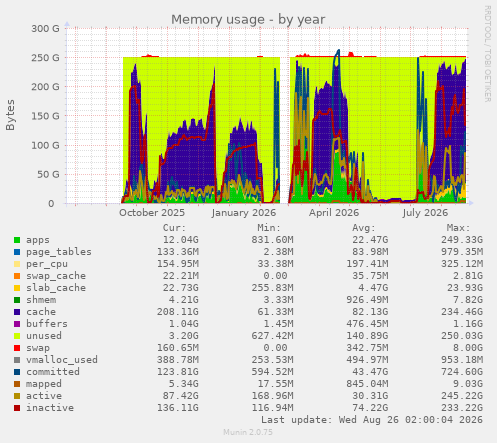The height and width of the screenshot is (443, 497).
Task: Click the 200 G axis label
Action: [x=45, y=87]
